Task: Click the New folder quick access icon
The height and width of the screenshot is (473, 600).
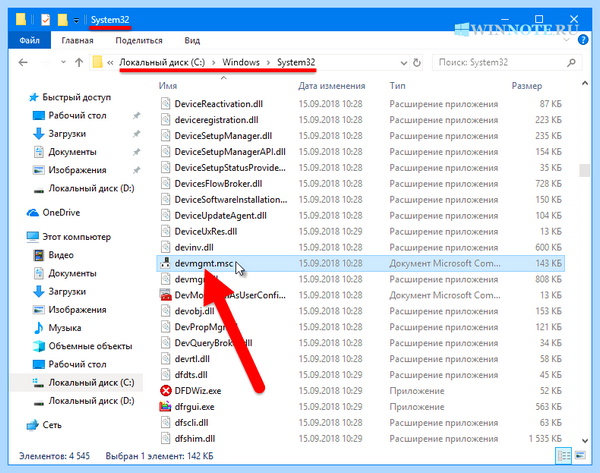Action: (x=62, y=19)
